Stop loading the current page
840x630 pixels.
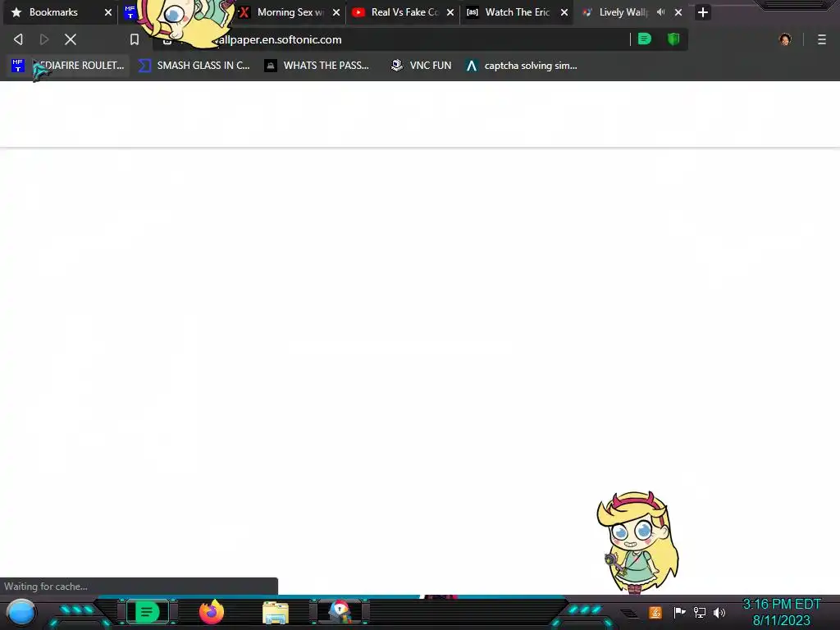pos(71,39)
